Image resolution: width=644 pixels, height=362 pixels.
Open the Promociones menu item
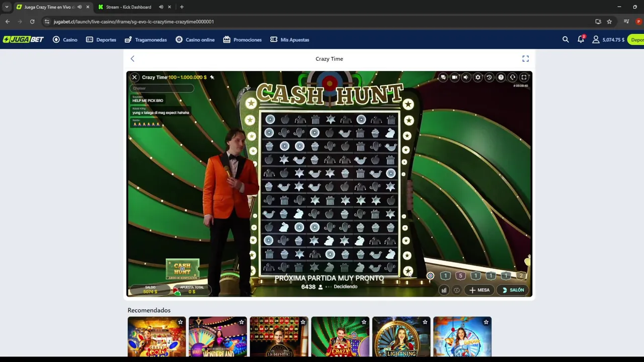click(243, 40)
